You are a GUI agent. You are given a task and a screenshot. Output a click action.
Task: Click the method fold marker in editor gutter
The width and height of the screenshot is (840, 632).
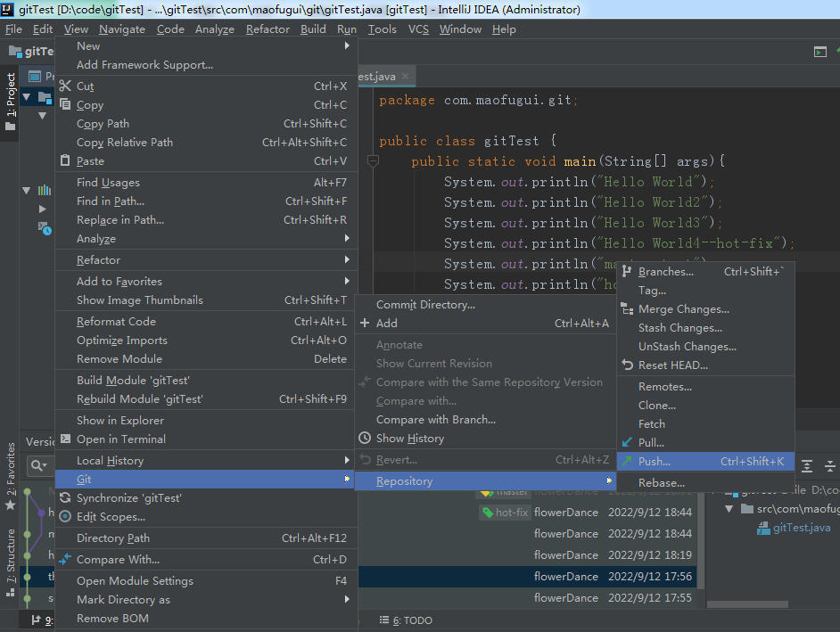coord(373,161)
